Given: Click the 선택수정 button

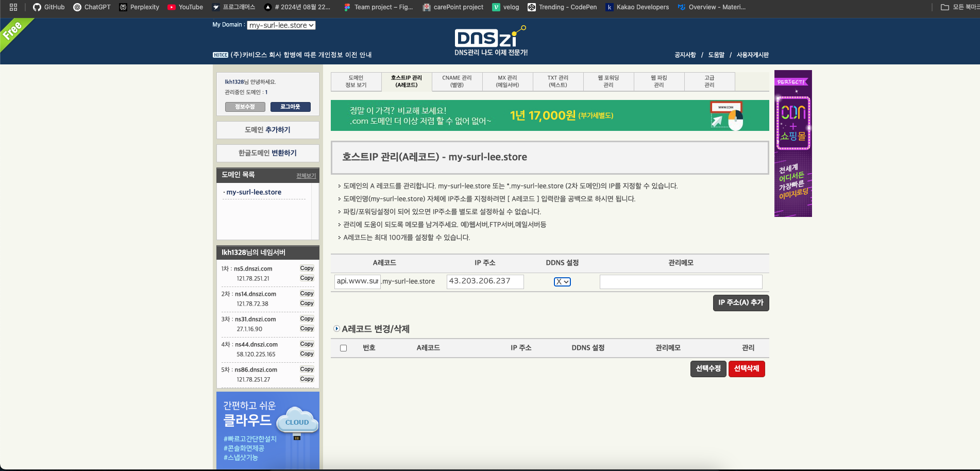Looking at the screenshot, I should (x=708, y=369).
